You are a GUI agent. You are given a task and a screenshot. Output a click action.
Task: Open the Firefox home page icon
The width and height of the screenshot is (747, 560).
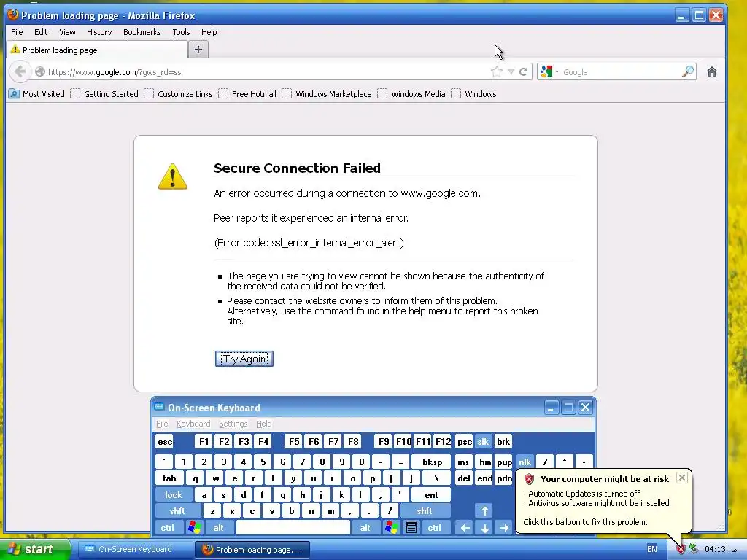pos(712,72)
